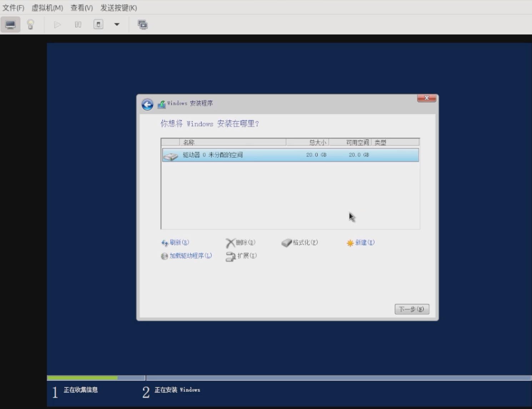532x409 pixels.
Task: Expand the shutdown options dropdown arrow
Action: [x=117, y=25]
